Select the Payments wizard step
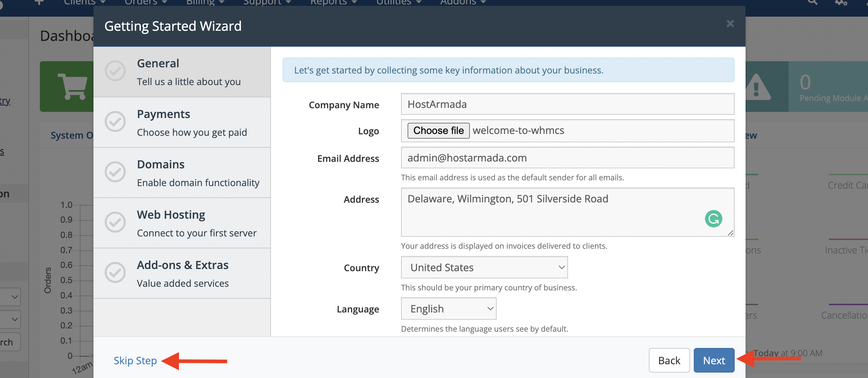This screenshot has width=868, height=378. tap(182, 122)
